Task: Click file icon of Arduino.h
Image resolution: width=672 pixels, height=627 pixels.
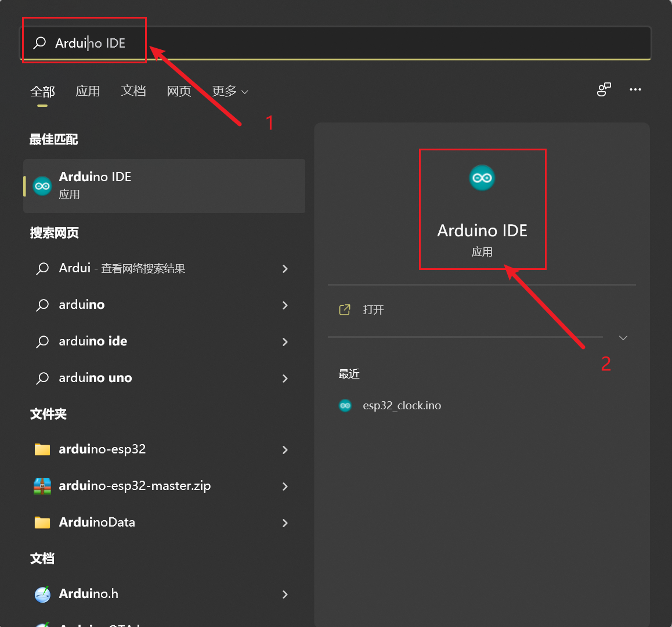Action: tap(42, 594)
